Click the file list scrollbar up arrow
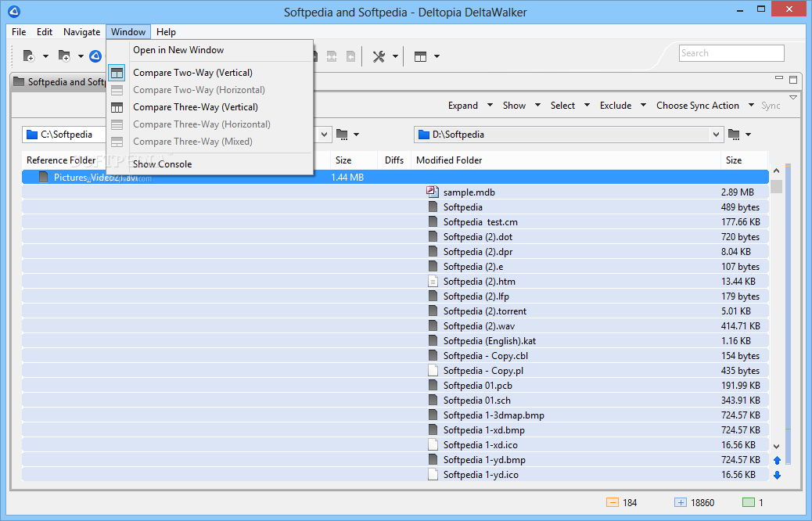The width and height of the screenshot is (812, 521). (776, 171)
